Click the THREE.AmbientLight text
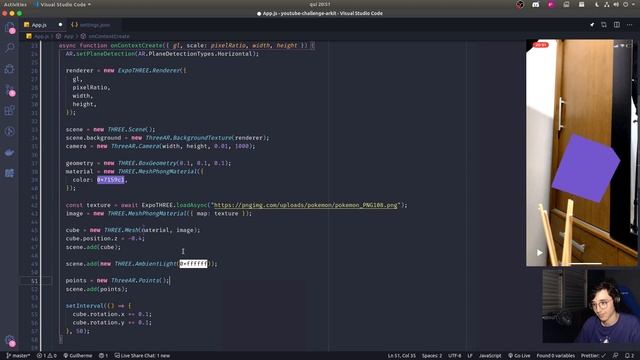This screenshot has height=360, width=640. click(145, 264)
